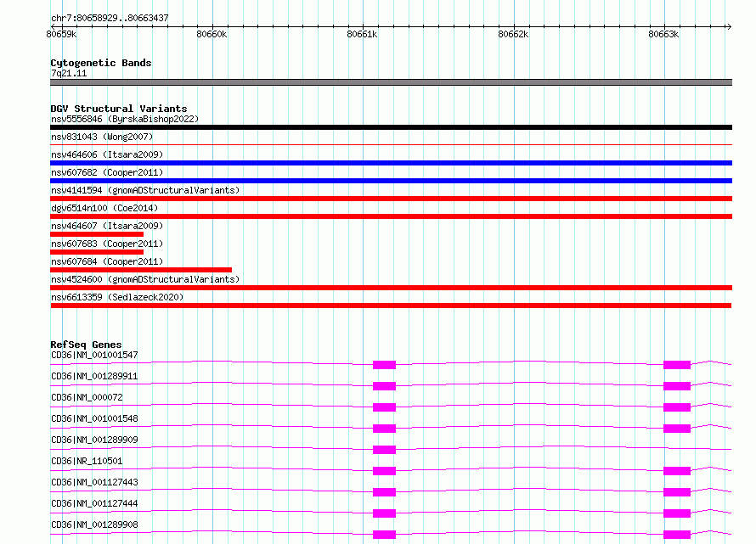Click the nsv464607 (Itsara2009) label
The width and height of the screenshot is (756, 544).
[107, 226]
